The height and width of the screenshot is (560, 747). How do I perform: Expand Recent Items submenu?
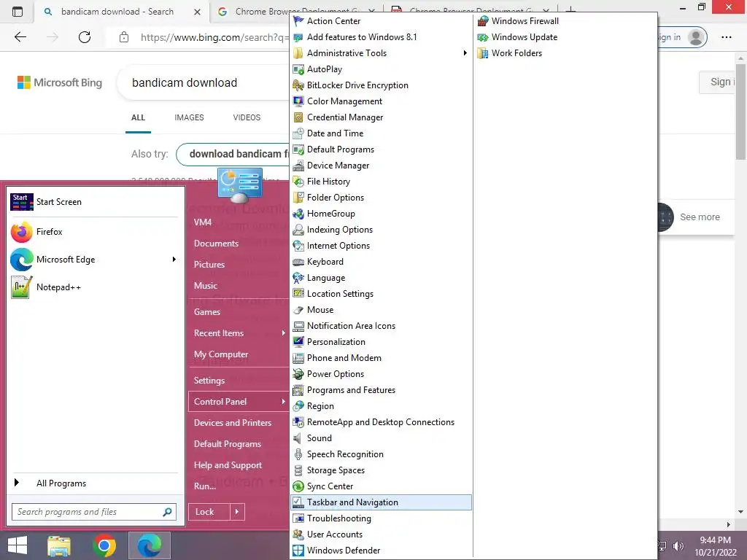point(239,332)
